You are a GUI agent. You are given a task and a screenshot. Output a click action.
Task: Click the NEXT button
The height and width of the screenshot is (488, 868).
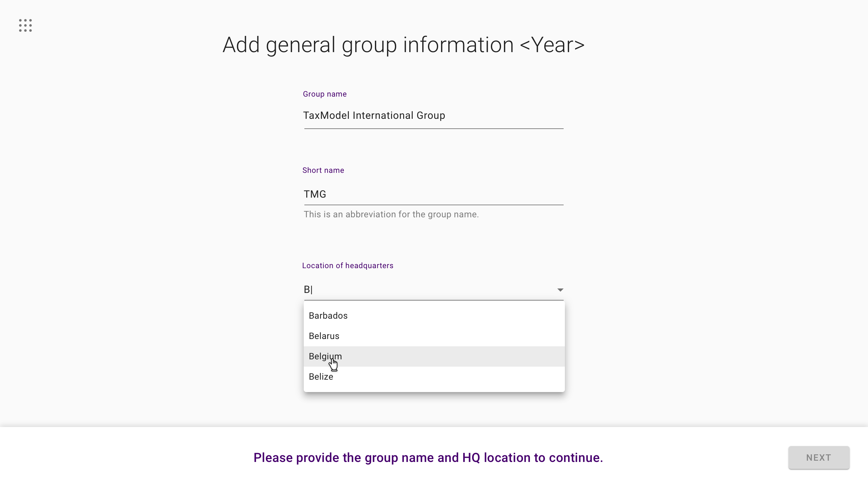click(818, 457)
